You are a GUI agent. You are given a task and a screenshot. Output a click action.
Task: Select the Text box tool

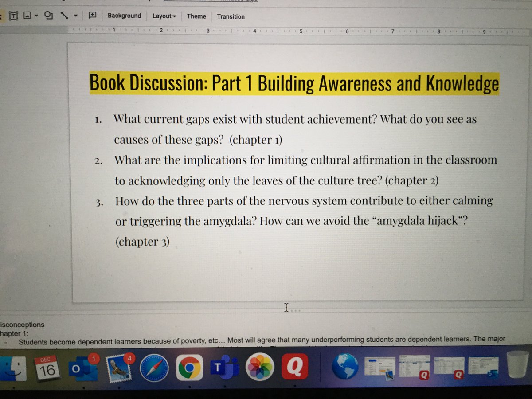pyautogui.click(x=13, y=16)
